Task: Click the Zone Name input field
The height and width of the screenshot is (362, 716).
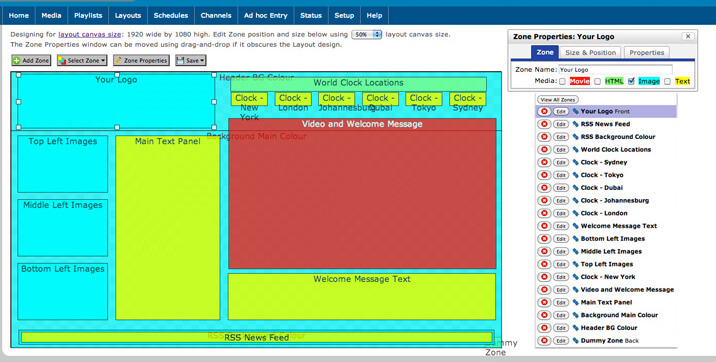Action: (x=616, y=70)
